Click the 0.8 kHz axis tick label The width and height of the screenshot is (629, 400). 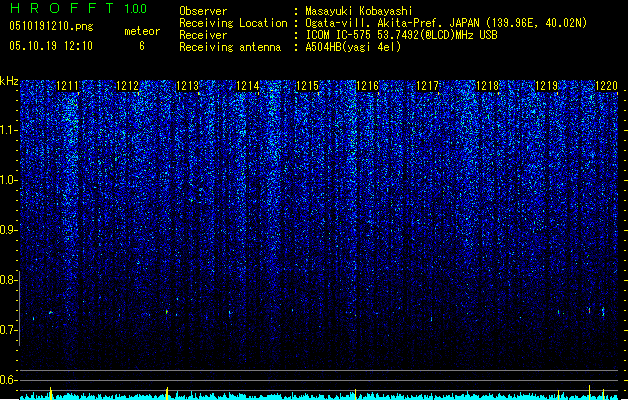pyautogui.click(x=9, y=280)
